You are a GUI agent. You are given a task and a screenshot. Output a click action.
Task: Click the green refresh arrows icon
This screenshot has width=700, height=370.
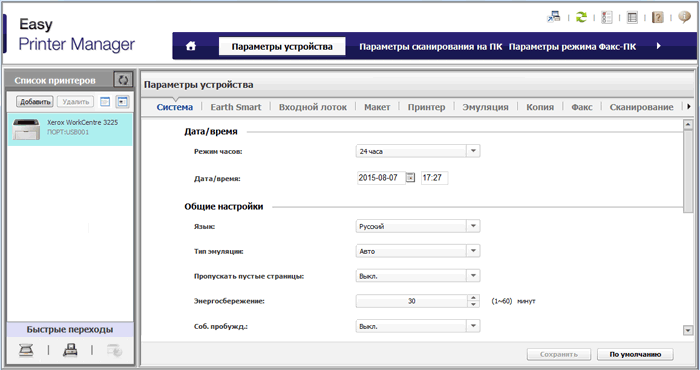(581, 17)
